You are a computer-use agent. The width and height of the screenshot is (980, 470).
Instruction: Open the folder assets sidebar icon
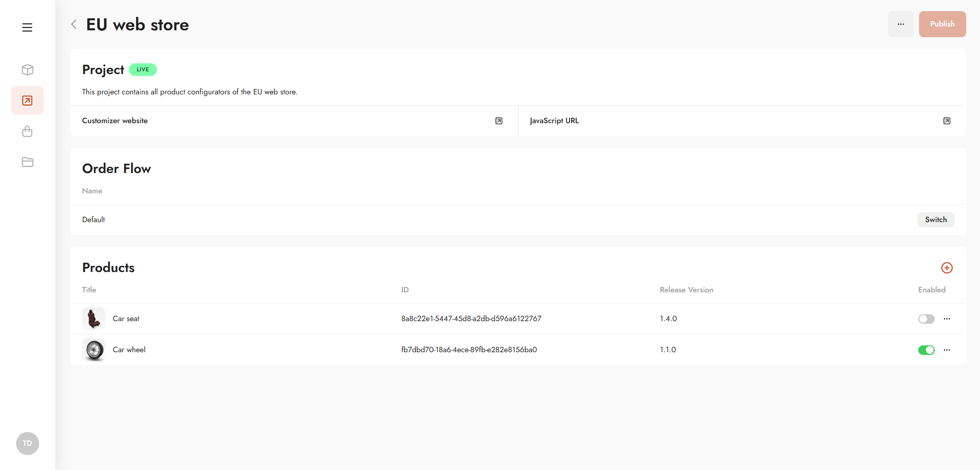[27, 162]
